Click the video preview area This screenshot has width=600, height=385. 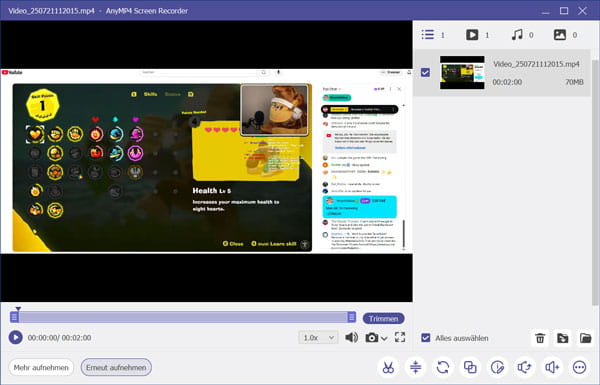[207, 161]
